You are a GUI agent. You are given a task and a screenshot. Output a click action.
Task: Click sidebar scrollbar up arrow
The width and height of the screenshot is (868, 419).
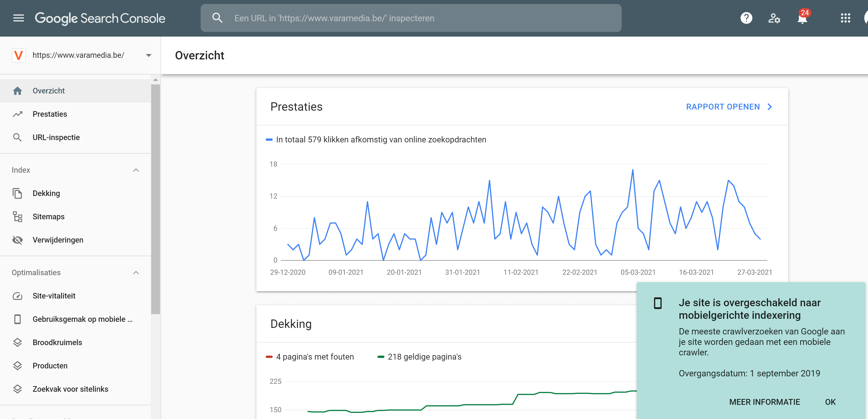[x=155, y=80]
